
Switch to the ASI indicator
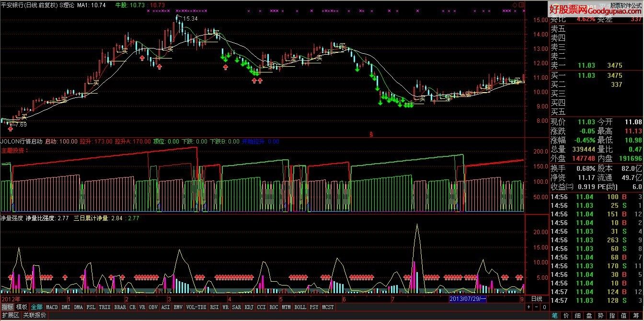click(x=166, y=307)
